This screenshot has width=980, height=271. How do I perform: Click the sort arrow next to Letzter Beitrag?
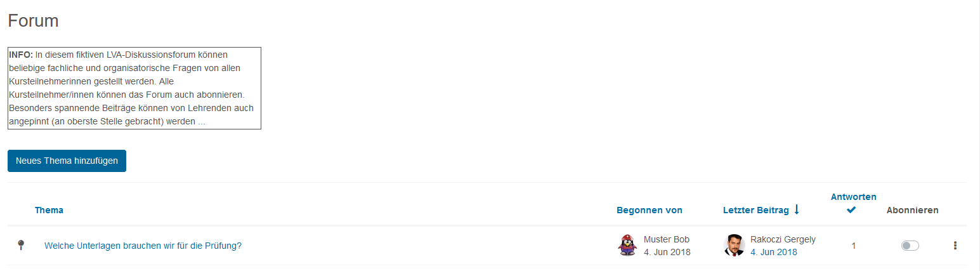click(x=797, y=209)
